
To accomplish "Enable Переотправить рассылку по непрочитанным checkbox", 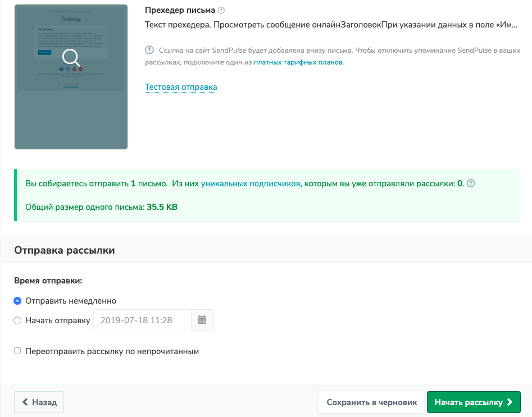I will [x=17, y=351].
